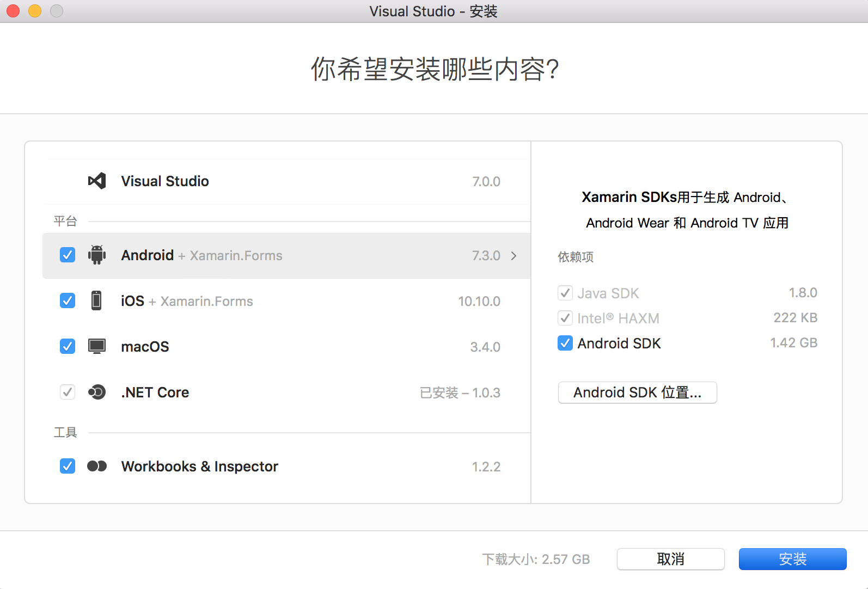Image resolution: width=868 pixels, height=589 pixels.
Task: Click the Visual Studio row title
Action: click(x=165, y=181)
